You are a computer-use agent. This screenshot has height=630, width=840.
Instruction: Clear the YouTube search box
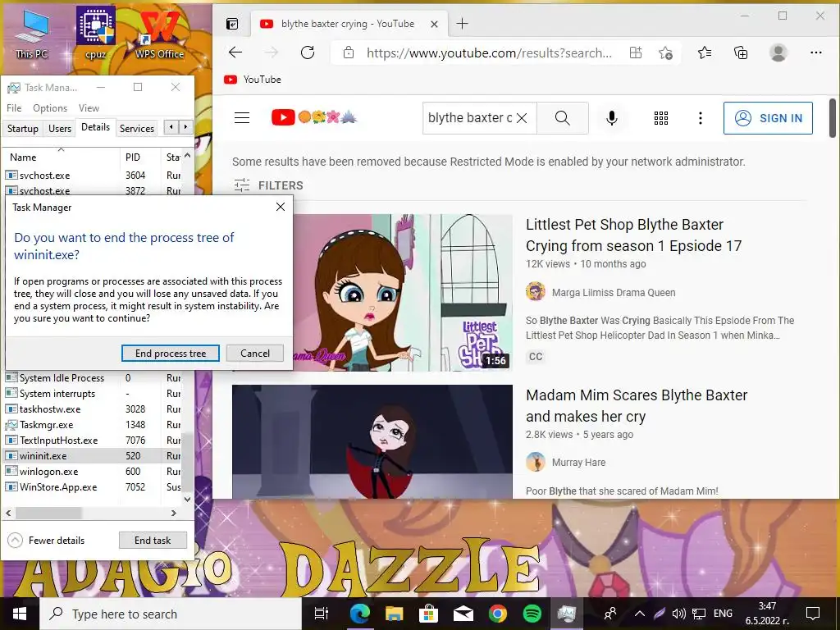522,118
